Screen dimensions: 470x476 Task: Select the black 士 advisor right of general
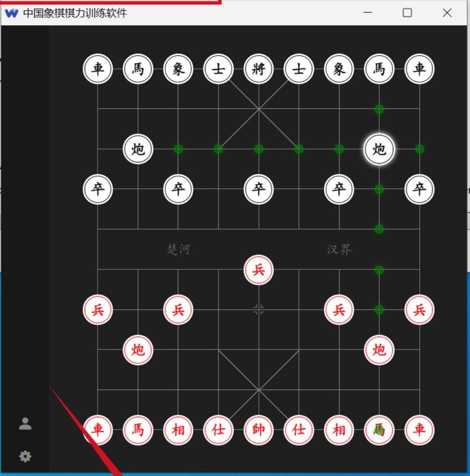click(299, 69)
